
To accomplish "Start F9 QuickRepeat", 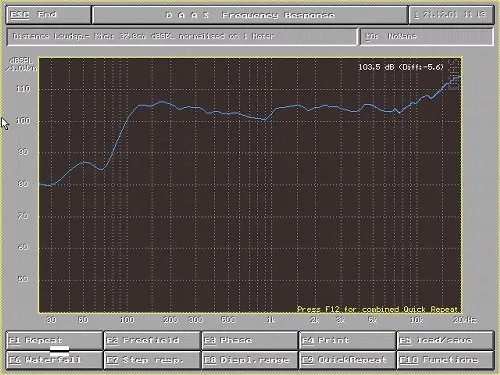I will click(347, 360).
